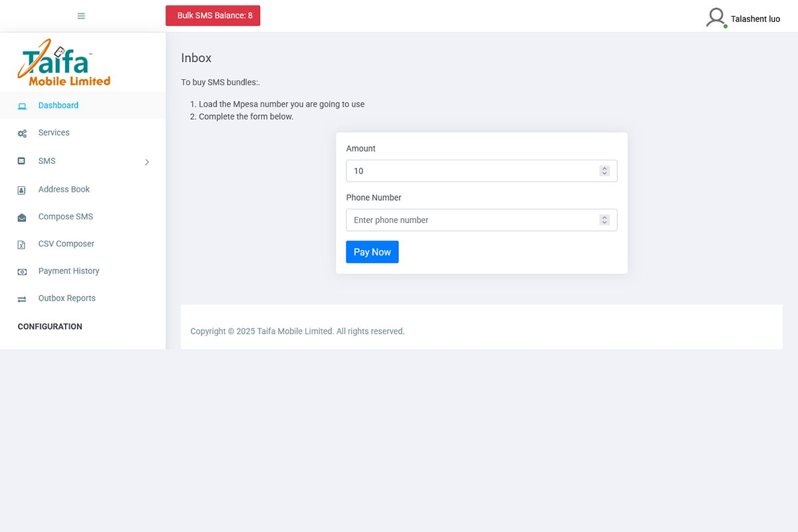Click the user profile avatar icon
798x532 pixels.
[716, 17]
